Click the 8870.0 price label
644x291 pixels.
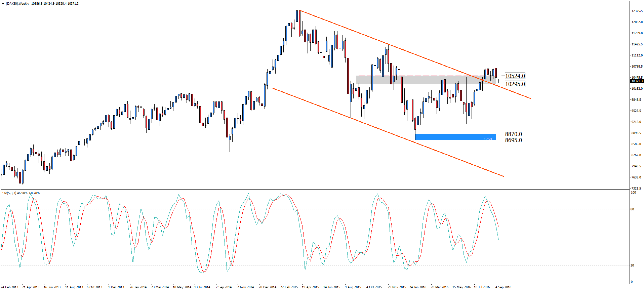point(513,134)
